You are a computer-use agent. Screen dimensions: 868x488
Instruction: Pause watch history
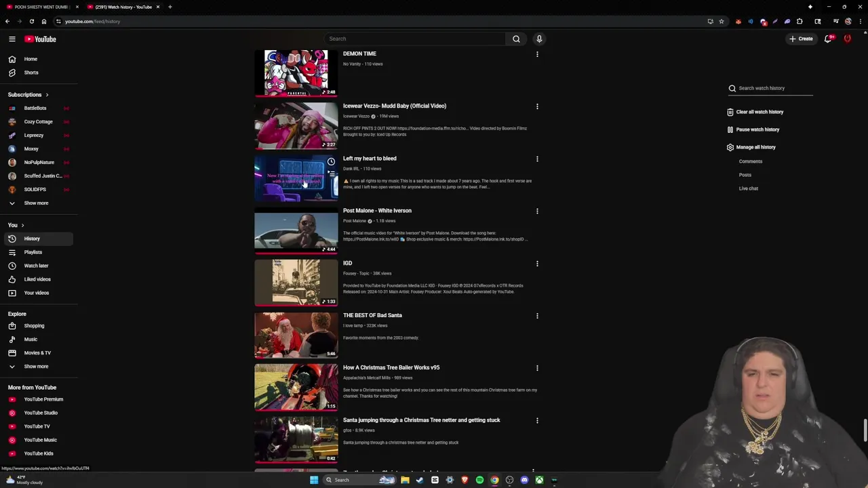[x=753, y=129]
